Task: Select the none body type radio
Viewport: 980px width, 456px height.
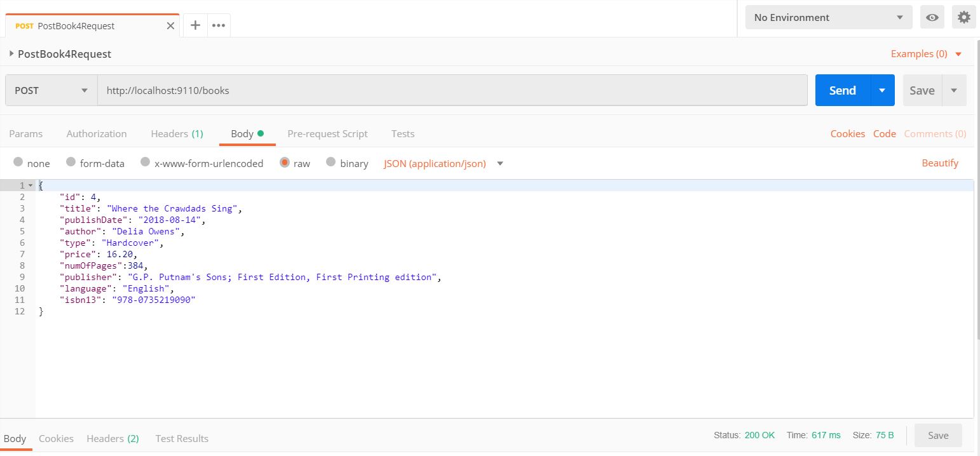Action: click(18, 163)
